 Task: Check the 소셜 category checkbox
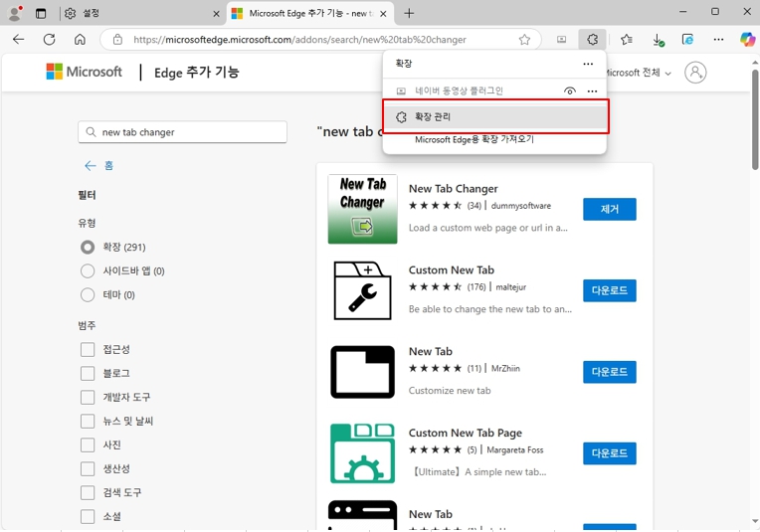(88, 516)
